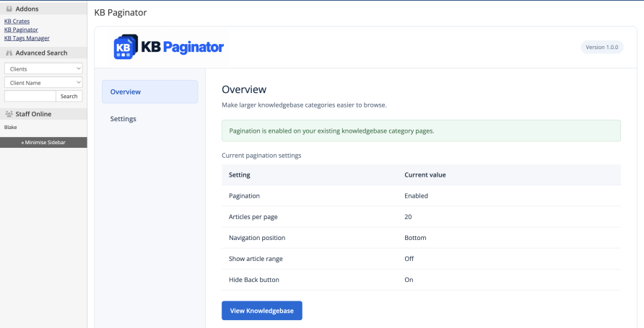Image resolution: width=644 pixels, height=328 pixels.
Task: Click the KB Paginator page title
Action: [x=121, y=13]
